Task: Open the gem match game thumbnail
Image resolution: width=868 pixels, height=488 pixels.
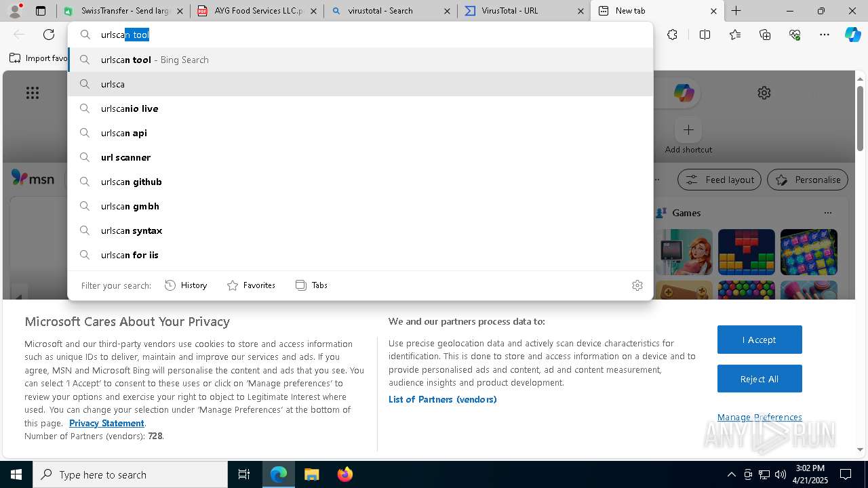Action: click(x=809, y=252)
